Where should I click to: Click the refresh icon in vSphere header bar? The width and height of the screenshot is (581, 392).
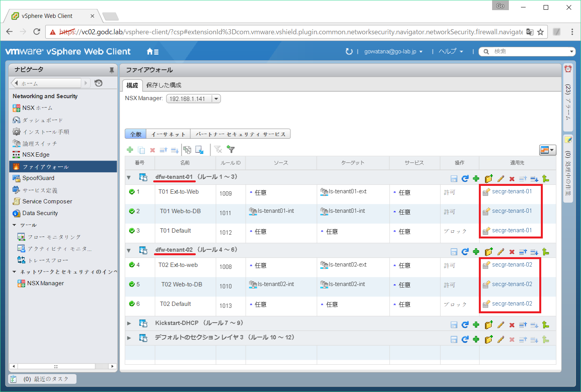[x=349, y=51]
